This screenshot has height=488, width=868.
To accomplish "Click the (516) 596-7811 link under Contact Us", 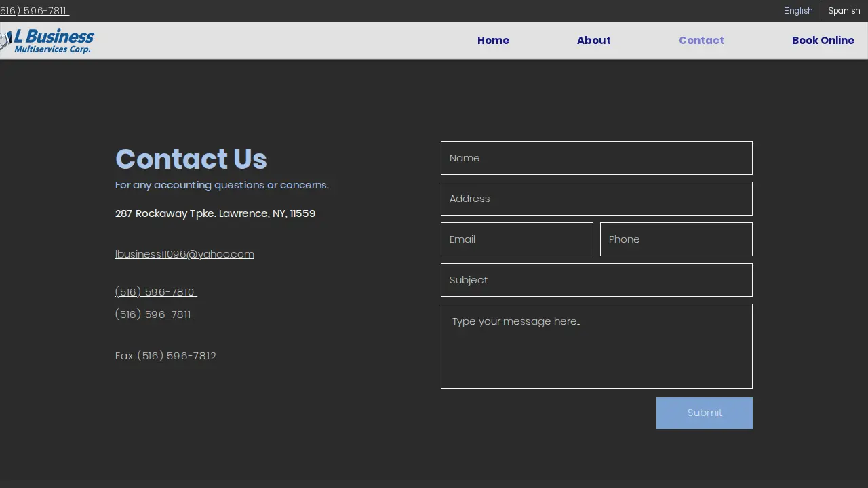I will (155, 314).
